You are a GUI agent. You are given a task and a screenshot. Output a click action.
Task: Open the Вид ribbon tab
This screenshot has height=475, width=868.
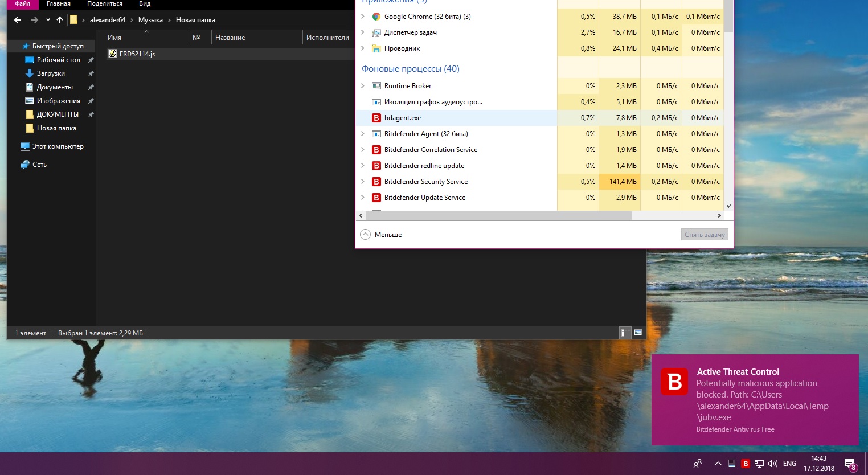click(145, 4)
